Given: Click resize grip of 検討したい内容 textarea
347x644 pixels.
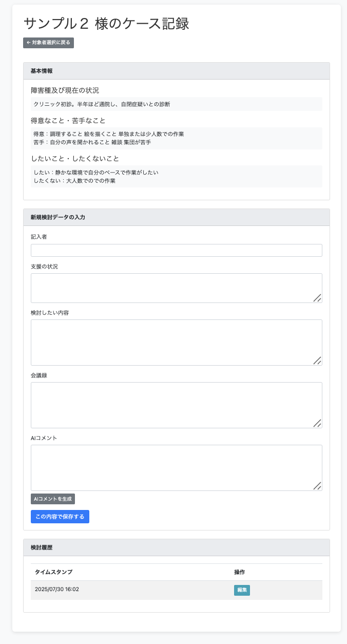Looking at the screenshot, I should [x=317, y=361].
